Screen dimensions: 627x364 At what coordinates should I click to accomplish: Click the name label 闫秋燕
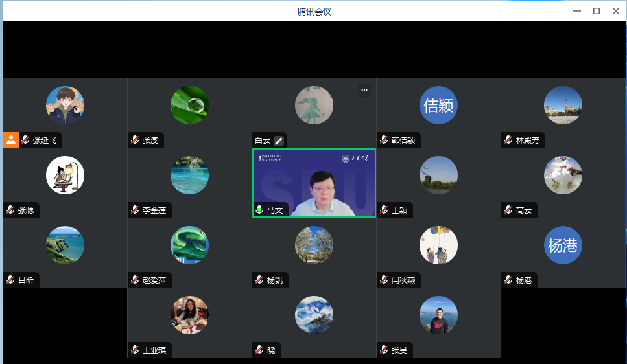point(403,280)
